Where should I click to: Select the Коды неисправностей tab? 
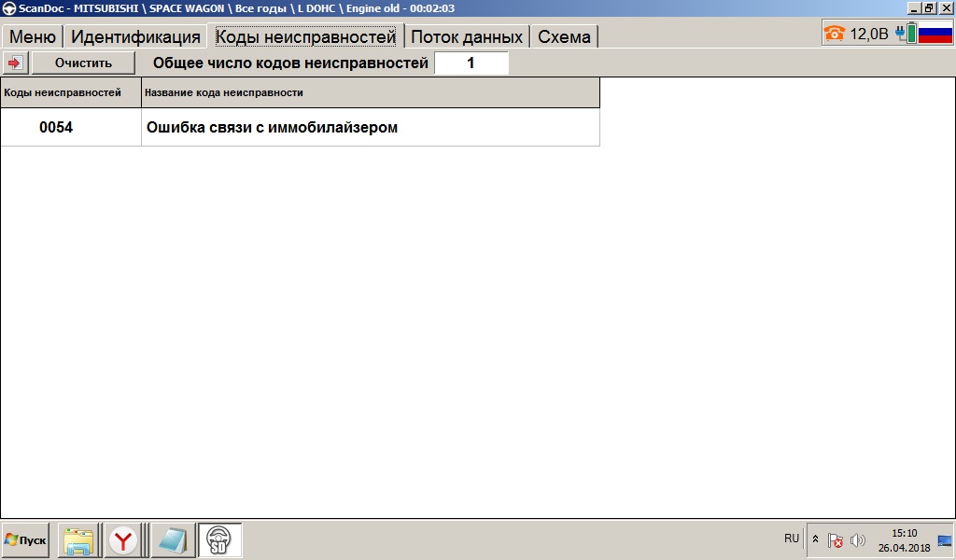tap(305, 36)
